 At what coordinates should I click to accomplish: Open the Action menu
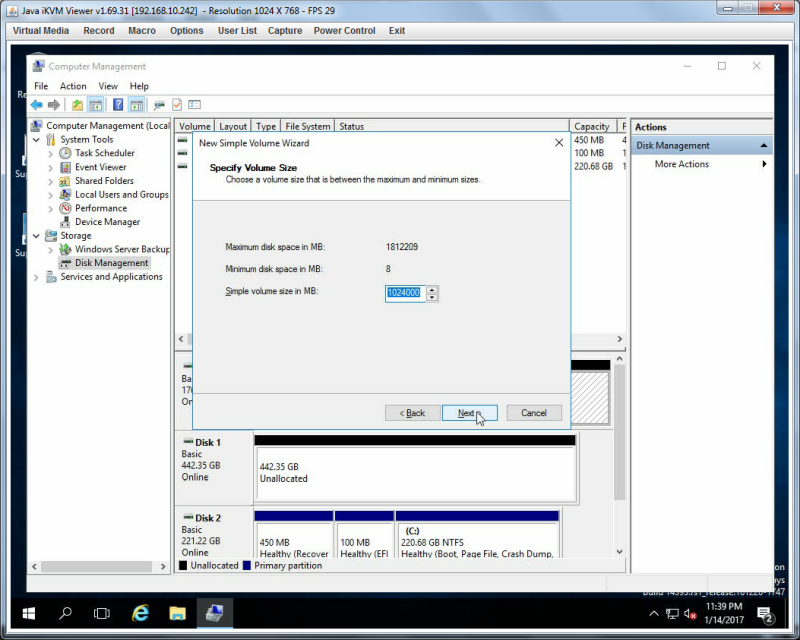[73, 86]
